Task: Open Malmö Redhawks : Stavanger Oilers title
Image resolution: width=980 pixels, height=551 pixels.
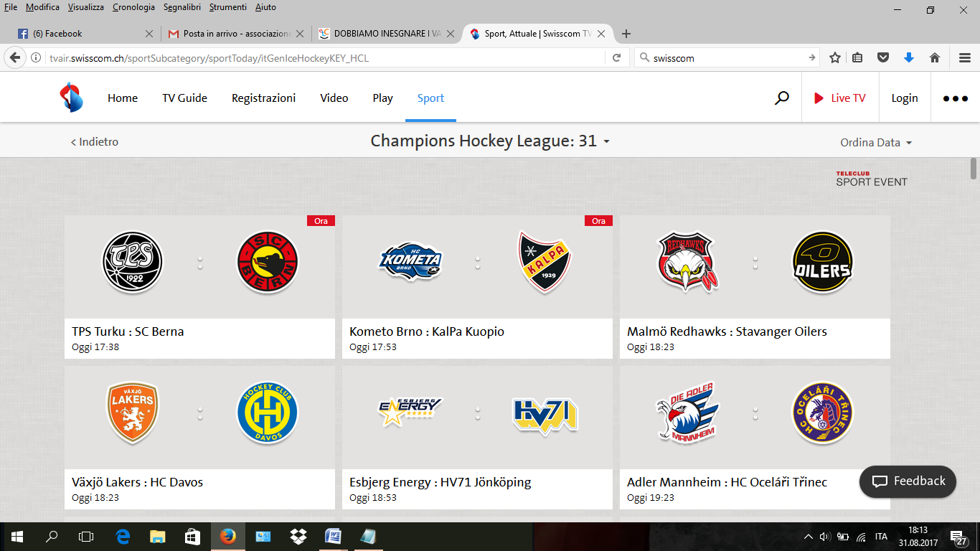Action: tap(727, 331)
